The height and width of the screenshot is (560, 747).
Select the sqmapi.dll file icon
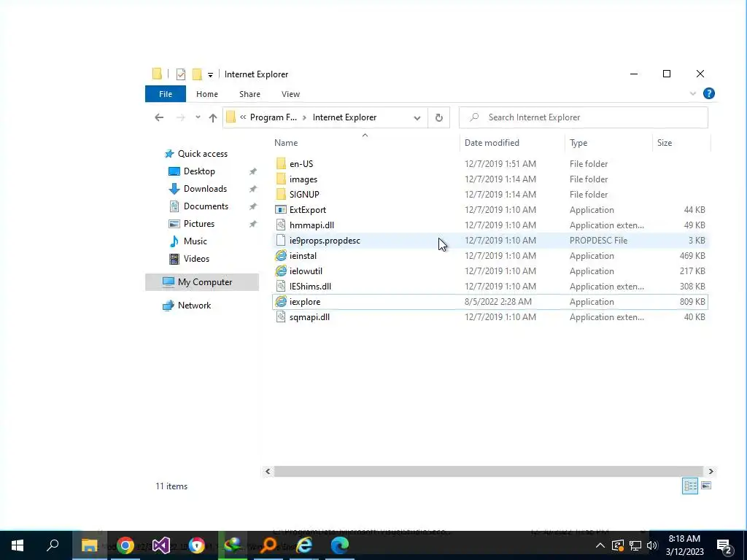click(281, 317)
